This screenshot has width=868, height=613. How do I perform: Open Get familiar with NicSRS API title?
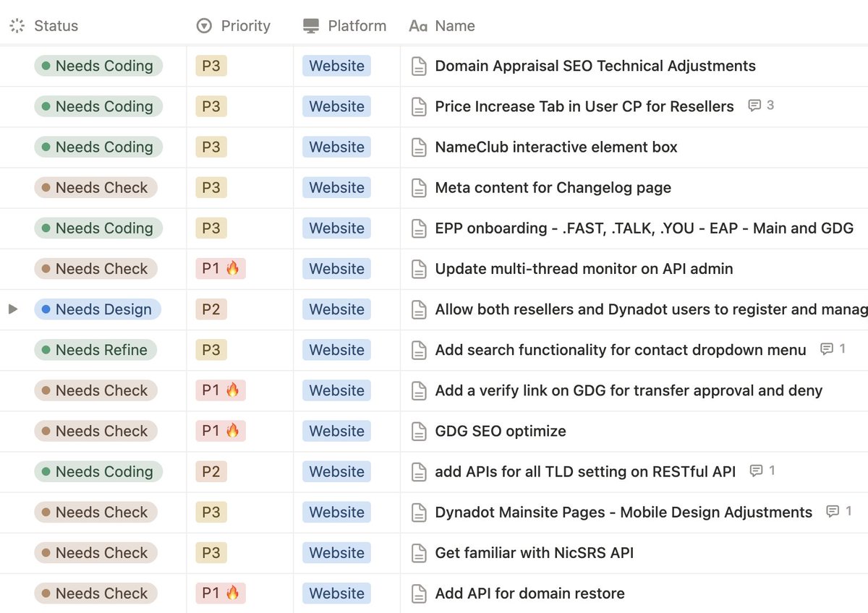535,552
